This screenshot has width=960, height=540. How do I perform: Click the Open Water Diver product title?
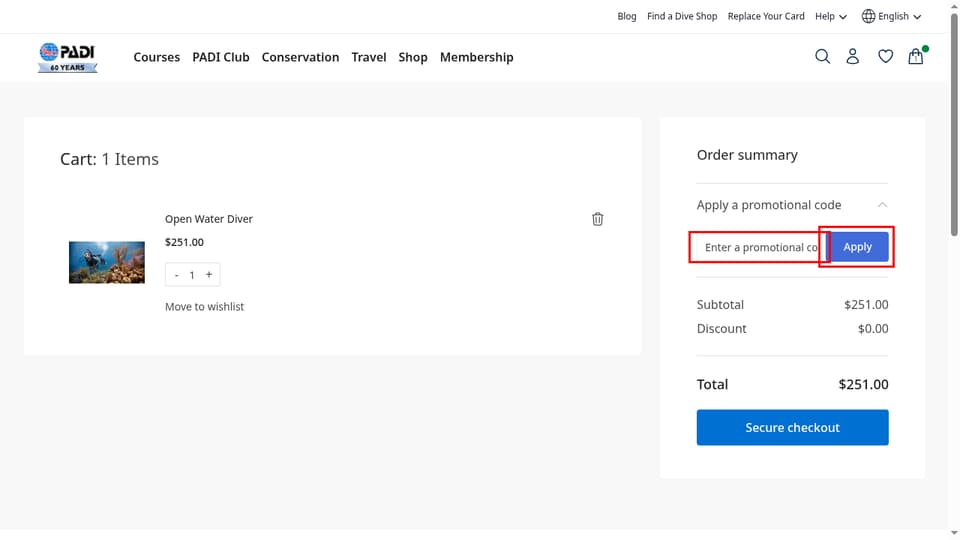209,219
